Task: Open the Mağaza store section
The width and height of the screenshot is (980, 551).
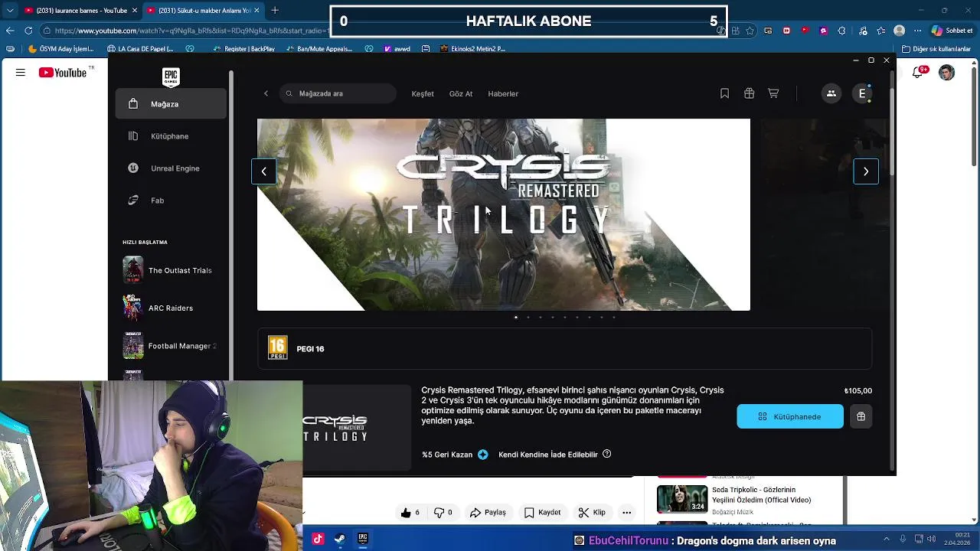Action: pos(171,104)
